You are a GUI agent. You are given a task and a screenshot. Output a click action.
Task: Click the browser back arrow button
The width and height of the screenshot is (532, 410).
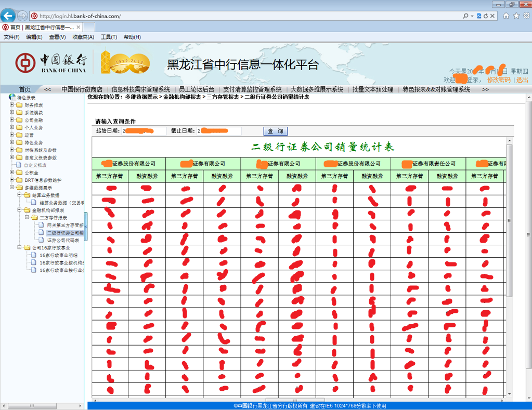point(8,16)
